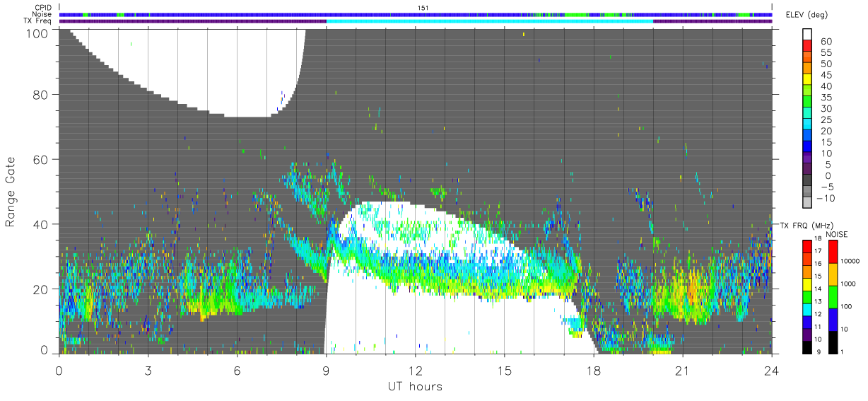Viewport: 868px width, 401px height.
Task: Select the TX FRQ (MHz) legend title
Action: point(807,225)
